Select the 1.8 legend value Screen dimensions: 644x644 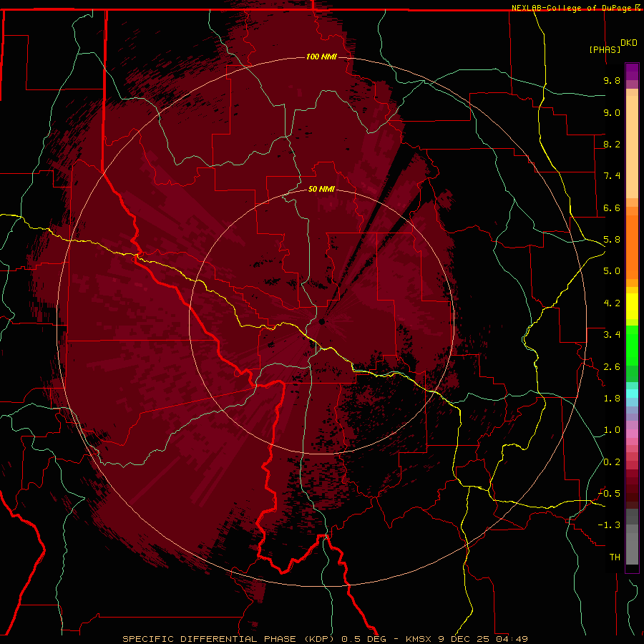[x=612, y=399]
